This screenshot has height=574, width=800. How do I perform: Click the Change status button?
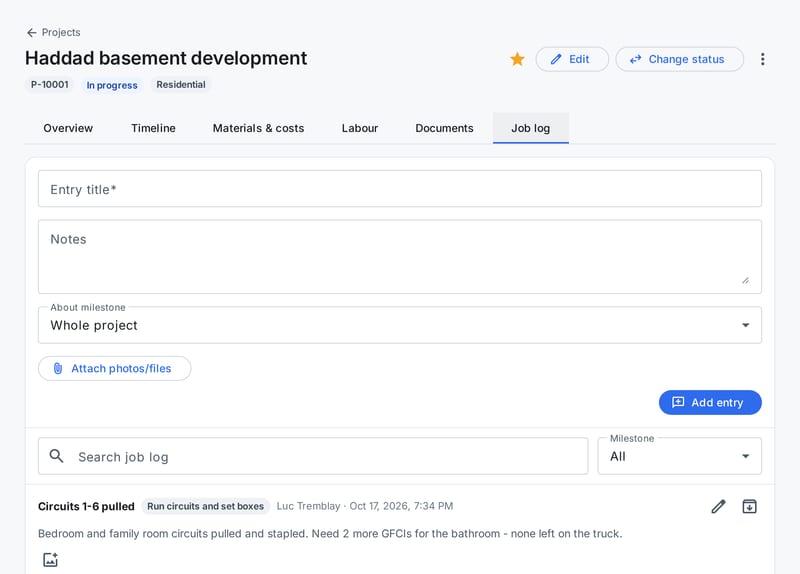click(x=680, y=59)
